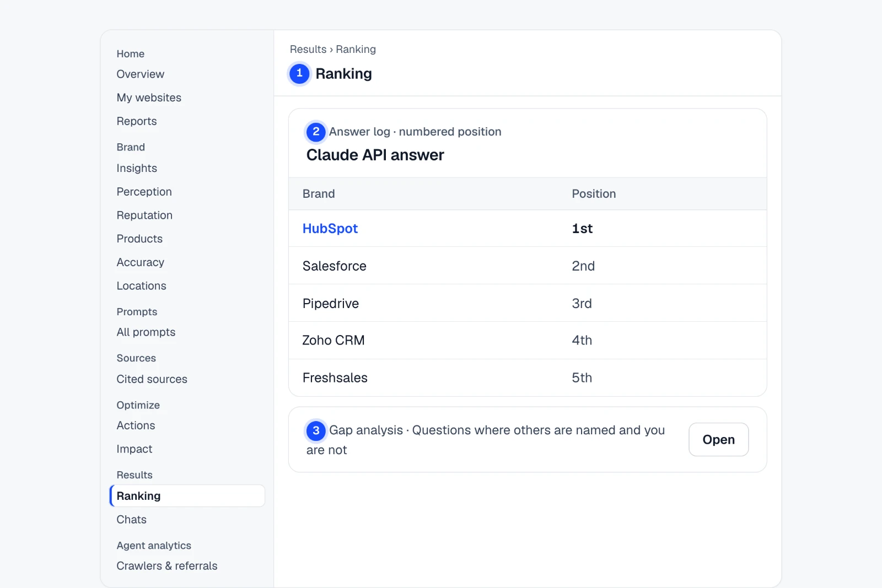882x588 pixels.
Task: Click the Results breadcrumb link
Action: pos(308,50)
